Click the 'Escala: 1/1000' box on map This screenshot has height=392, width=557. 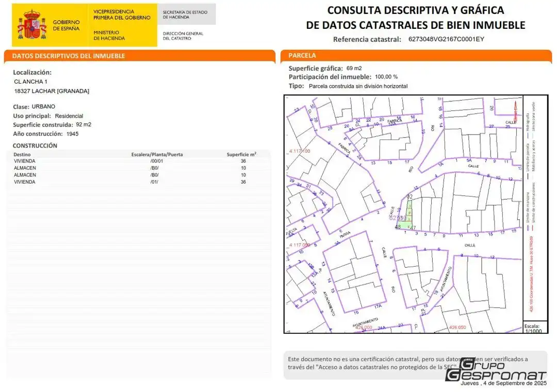[x=535, y=328]
